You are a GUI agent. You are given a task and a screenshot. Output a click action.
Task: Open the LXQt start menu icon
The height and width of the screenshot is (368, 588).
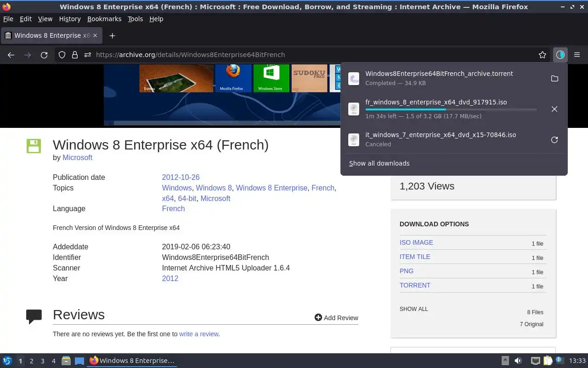7,361
